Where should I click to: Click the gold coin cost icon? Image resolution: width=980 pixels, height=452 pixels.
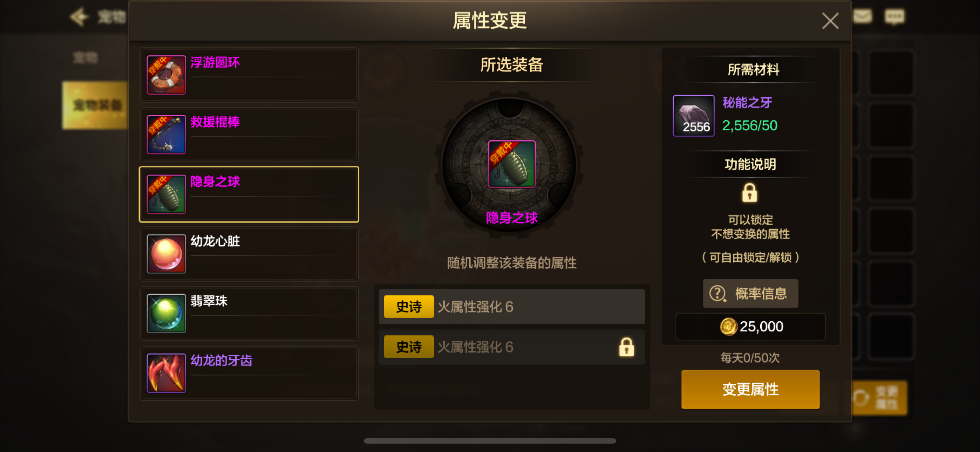(728, 327)
